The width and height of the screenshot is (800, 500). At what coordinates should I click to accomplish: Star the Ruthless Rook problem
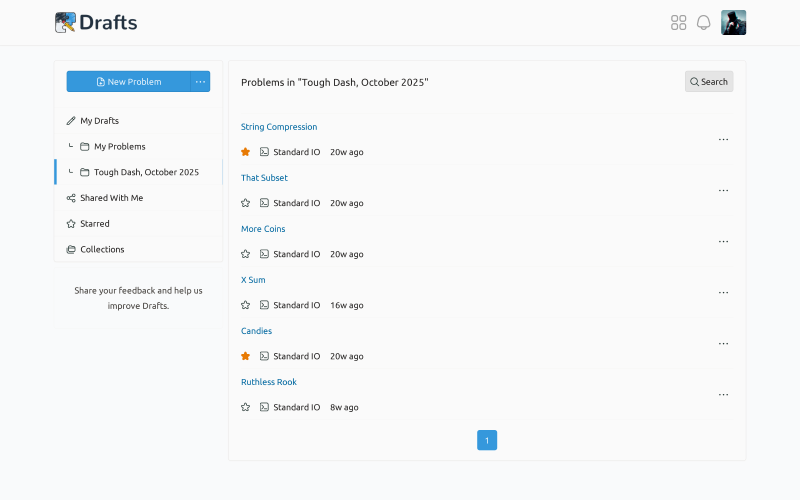tap(245, 407)
